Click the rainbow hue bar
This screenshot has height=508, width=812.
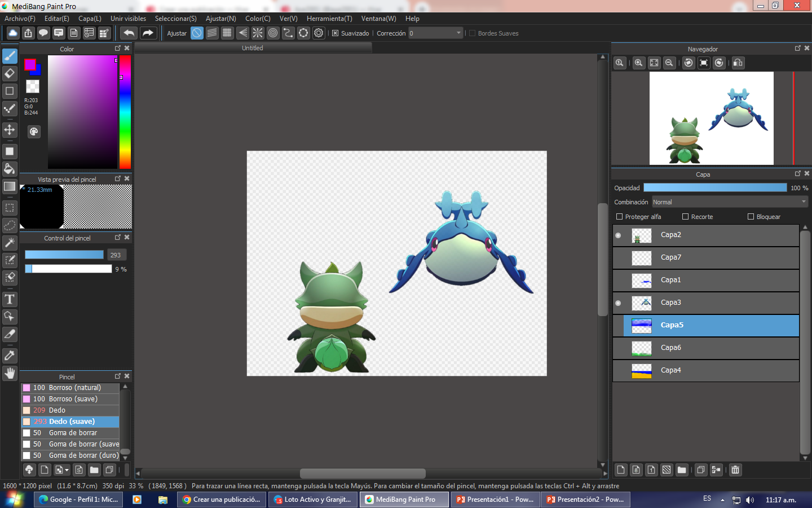pyautogui.click(x=125, y=112)
